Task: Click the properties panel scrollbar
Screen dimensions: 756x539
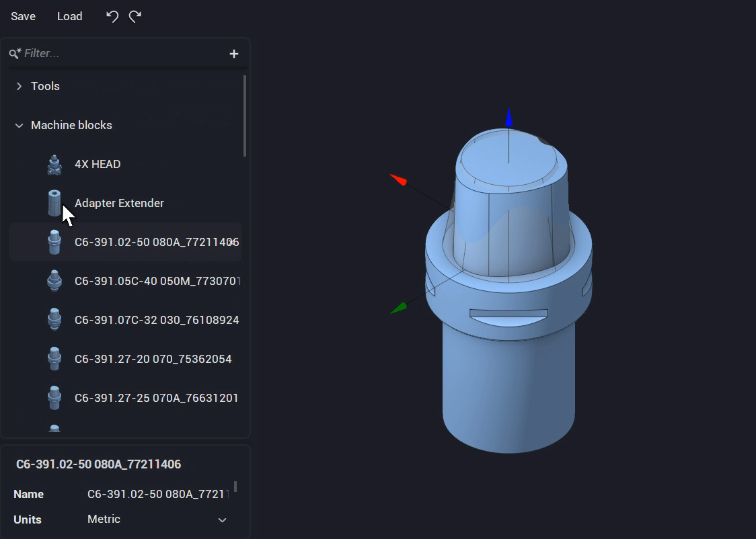Action: pyautogui.click(x=235, y=487)
